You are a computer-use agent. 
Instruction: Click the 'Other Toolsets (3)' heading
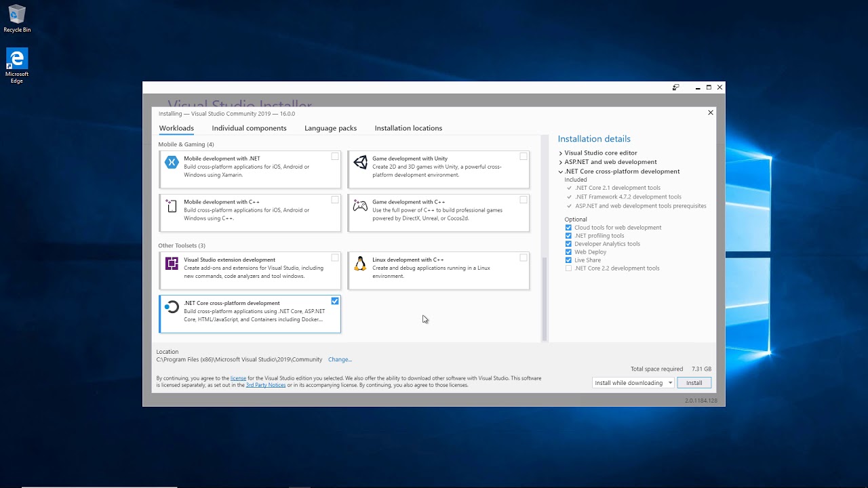pos(182,245)
